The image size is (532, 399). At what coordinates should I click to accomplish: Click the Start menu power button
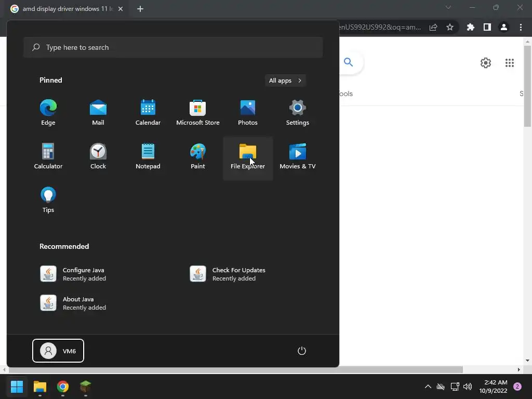[302, 351]
